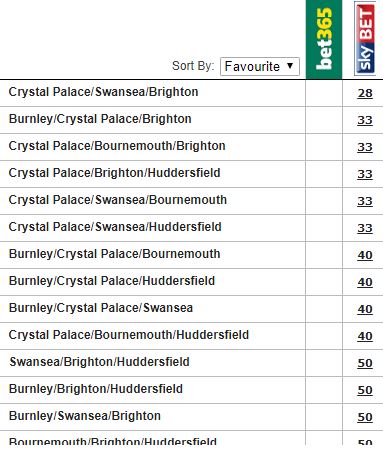Select 33 odds for Crystal Palace/Swansea/Bournemouth

365,201
